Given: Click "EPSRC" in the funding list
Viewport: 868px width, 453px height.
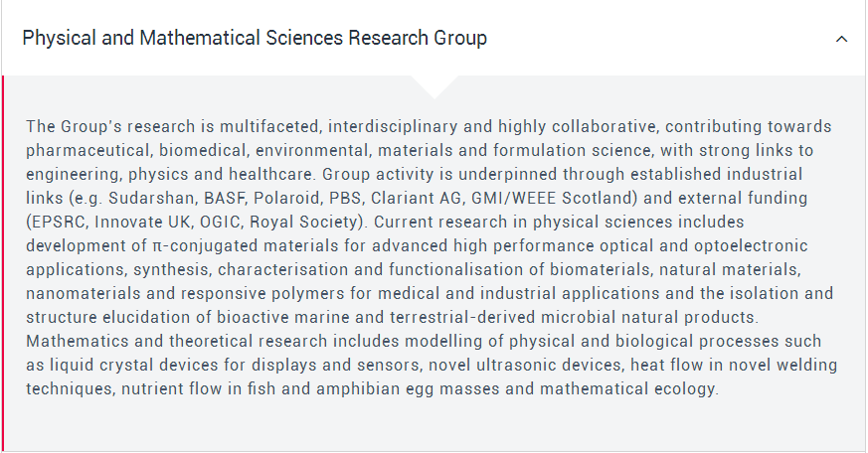Looking at the screenshot, I should 59,222.
